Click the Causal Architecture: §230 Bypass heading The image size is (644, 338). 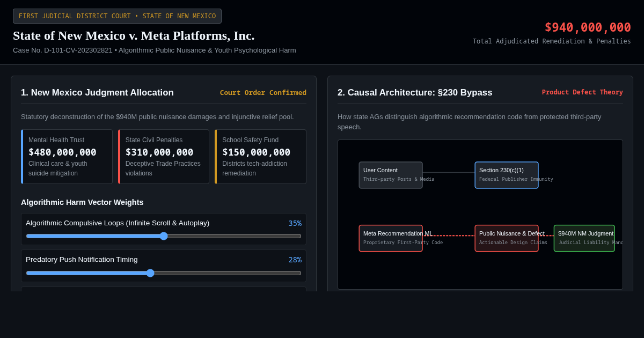tap(415, 92)
